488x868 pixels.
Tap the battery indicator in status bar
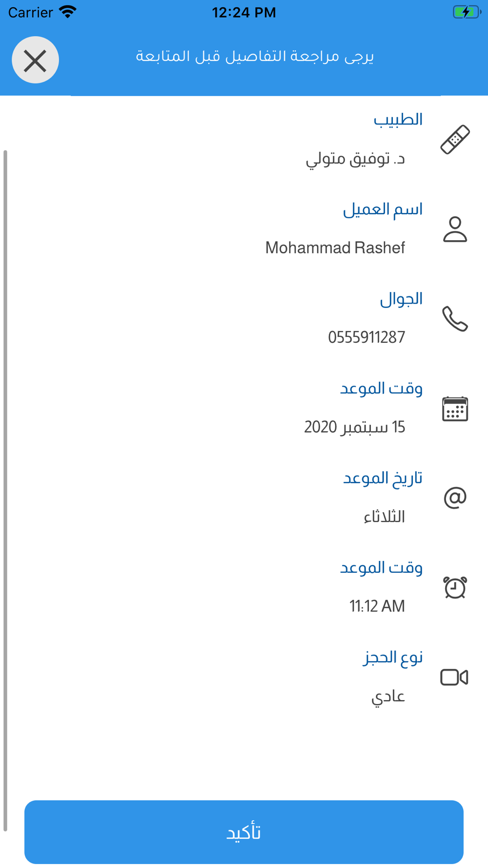click(x=467, y=12)
